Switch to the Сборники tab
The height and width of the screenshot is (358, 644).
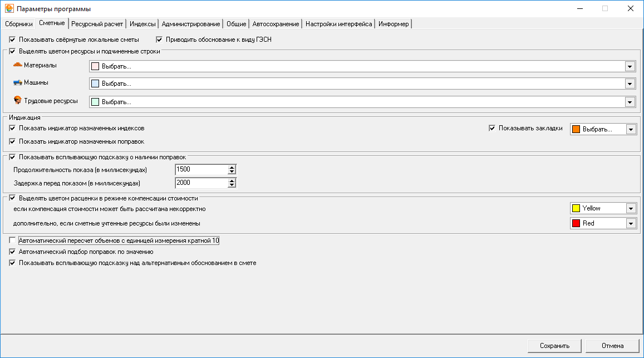click(18, 24)
